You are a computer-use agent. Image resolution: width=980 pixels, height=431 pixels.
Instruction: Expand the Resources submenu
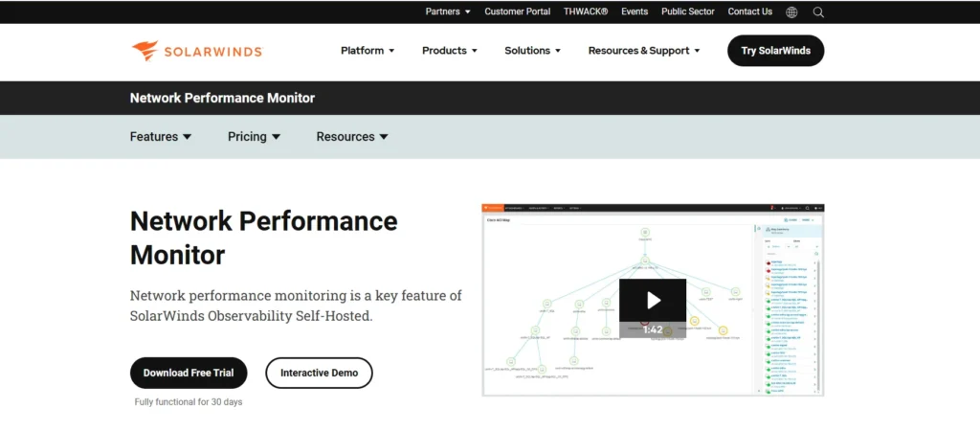352,136
